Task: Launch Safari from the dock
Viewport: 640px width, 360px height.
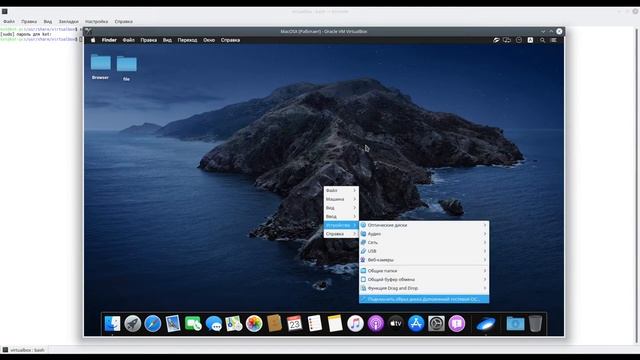Action: click(153, 324)
